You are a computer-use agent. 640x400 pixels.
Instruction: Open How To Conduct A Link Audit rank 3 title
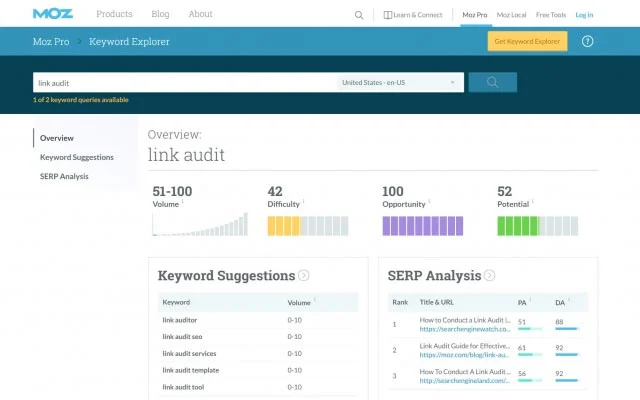pos(465,371)
